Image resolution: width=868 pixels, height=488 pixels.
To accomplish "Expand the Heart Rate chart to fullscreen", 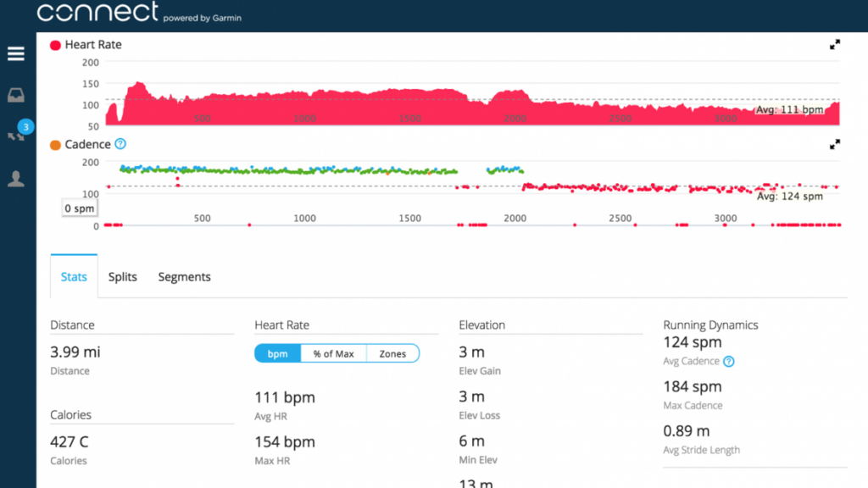I will [x=834, y=44].
